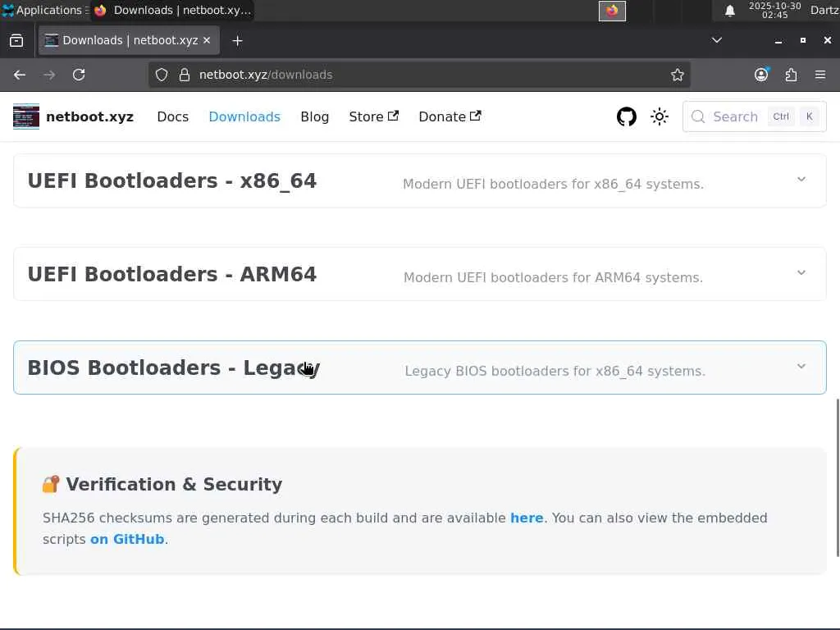
Task: Open the browser extensions icon
Action: 791,75
